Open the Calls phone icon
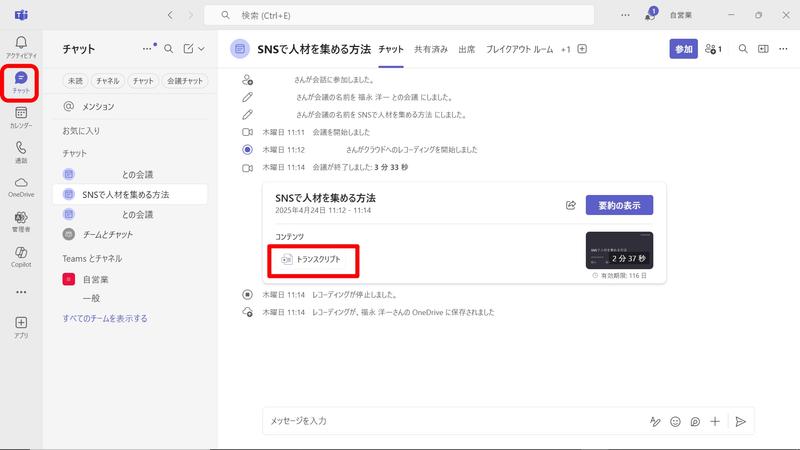This screenshot has width=800, height=450. tap(21, 152)
